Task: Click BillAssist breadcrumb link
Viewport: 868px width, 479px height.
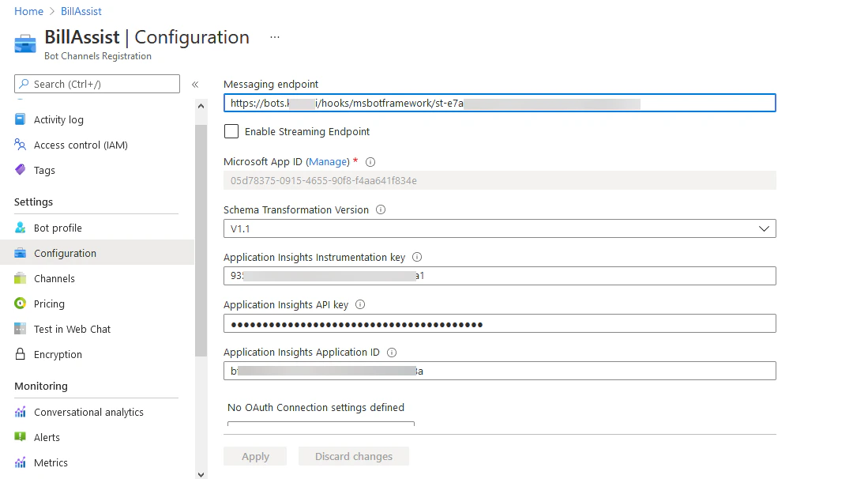Action: (81, 11)
